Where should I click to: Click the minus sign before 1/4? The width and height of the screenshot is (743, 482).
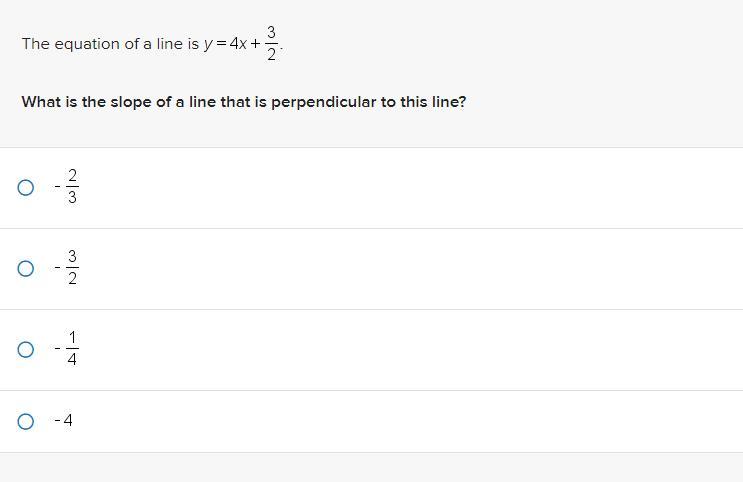57,349
